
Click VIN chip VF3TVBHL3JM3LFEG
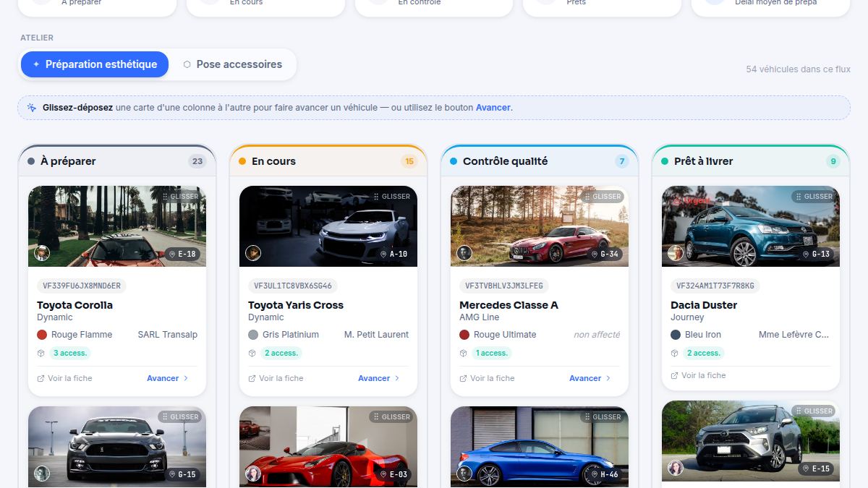pyautogui.click(x=504, y=286)
